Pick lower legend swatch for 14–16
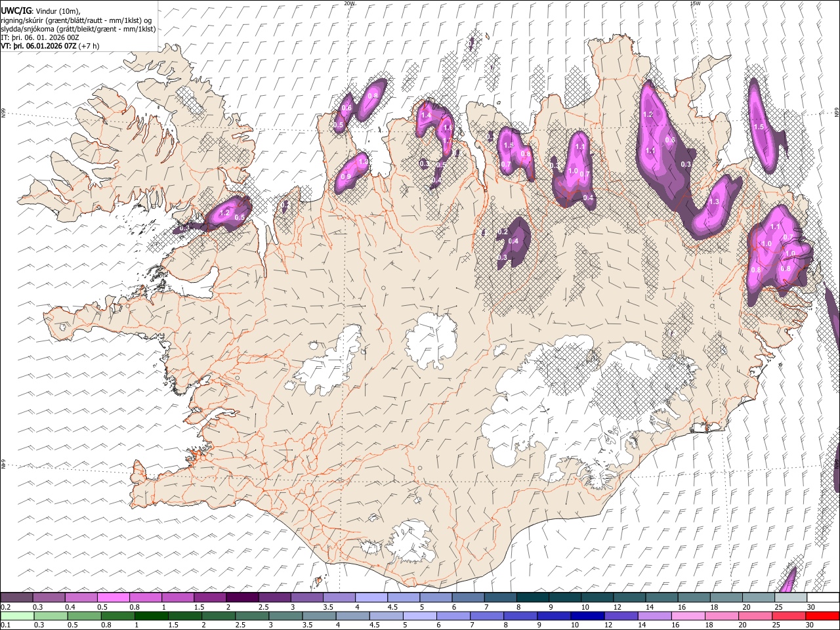 tap(655, 616)
